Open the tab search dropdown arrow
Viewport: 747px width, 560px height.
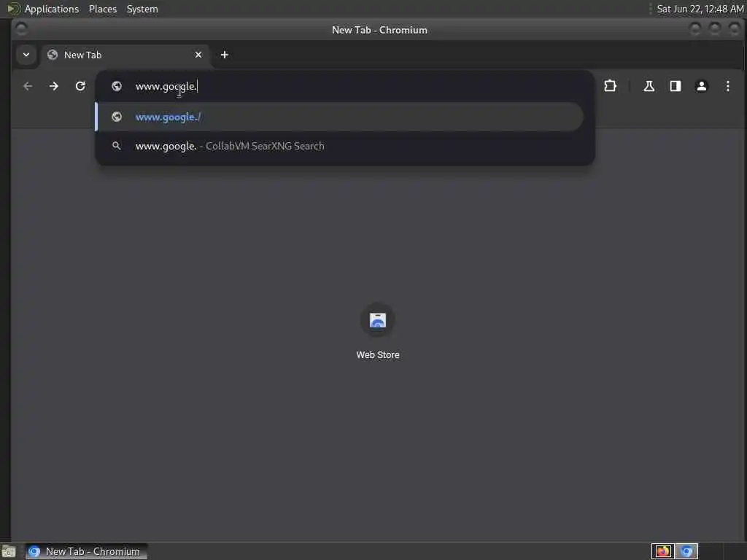pyautogui.click(x=26, y=55)
